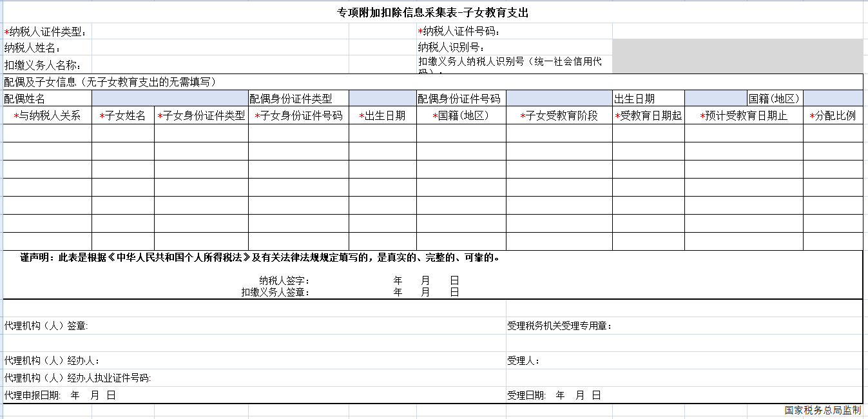The width and height of the screenshot is (868, 419).
Task: Select the 代理机构（人）签章 cell
Action: click(x=255, y=326)
